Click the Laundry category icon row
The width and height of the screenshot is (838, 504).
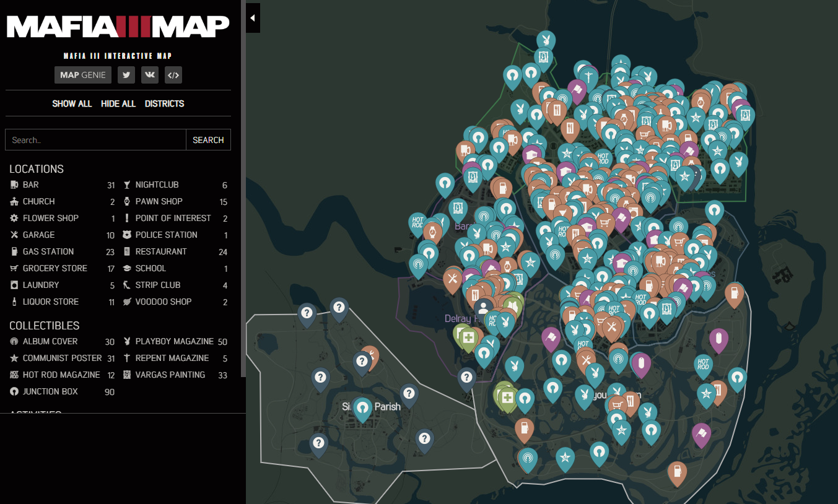point(63,285)
